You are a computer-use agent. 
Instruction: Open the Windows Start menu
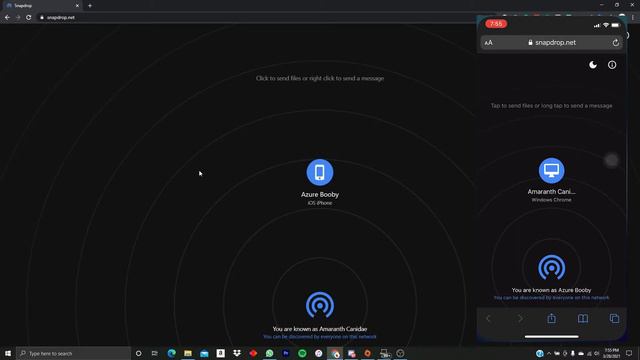click(x=8, y=353)
